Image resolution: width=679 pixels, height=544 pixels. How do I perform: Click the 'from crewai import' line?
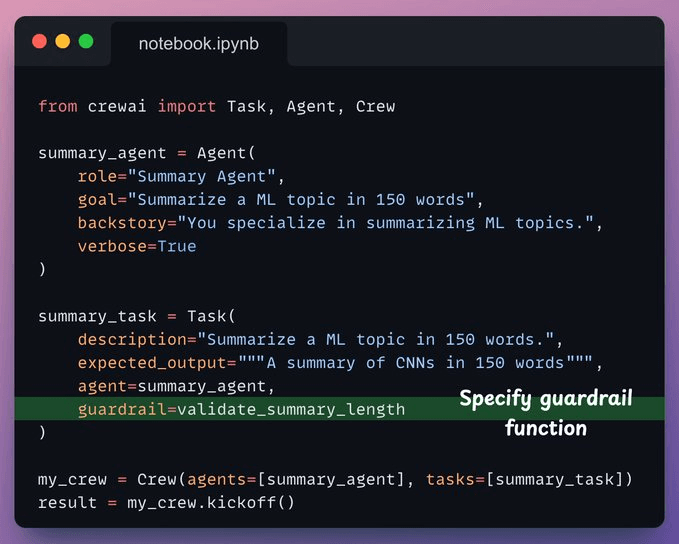pyautogui.click(x=217, y=106)
